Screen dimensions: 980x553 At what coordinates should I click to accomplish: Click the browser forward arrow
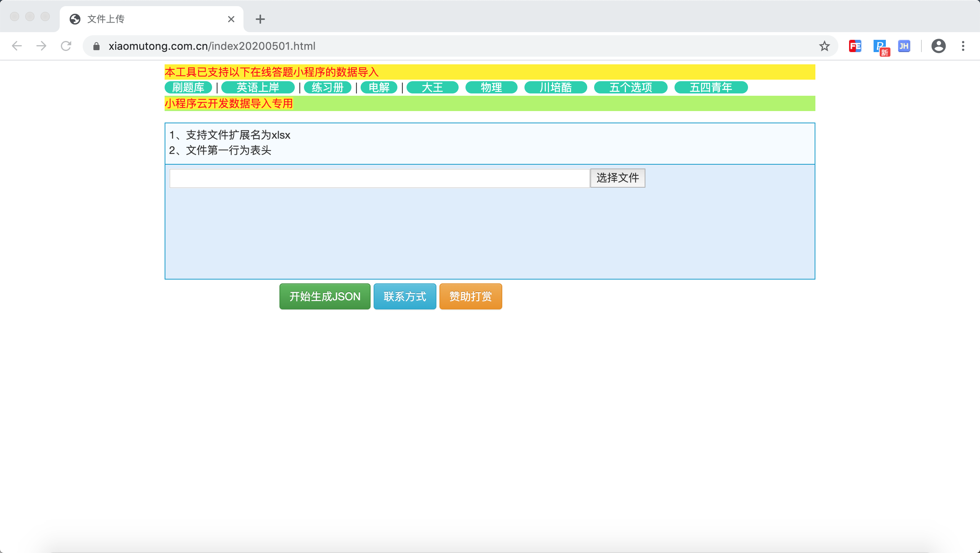tap(41, 46)
